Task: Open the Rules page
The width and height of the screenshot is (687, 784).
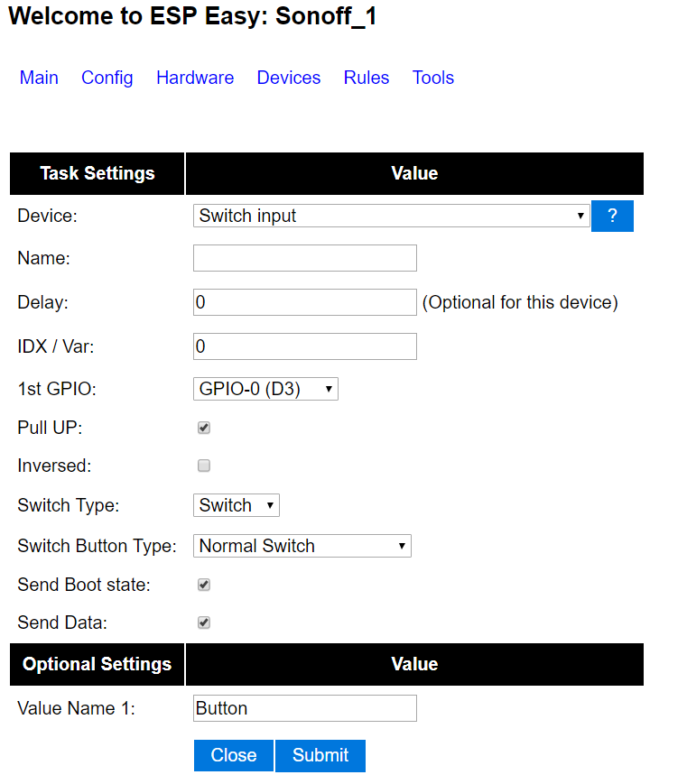Action: tap(367, 78)
